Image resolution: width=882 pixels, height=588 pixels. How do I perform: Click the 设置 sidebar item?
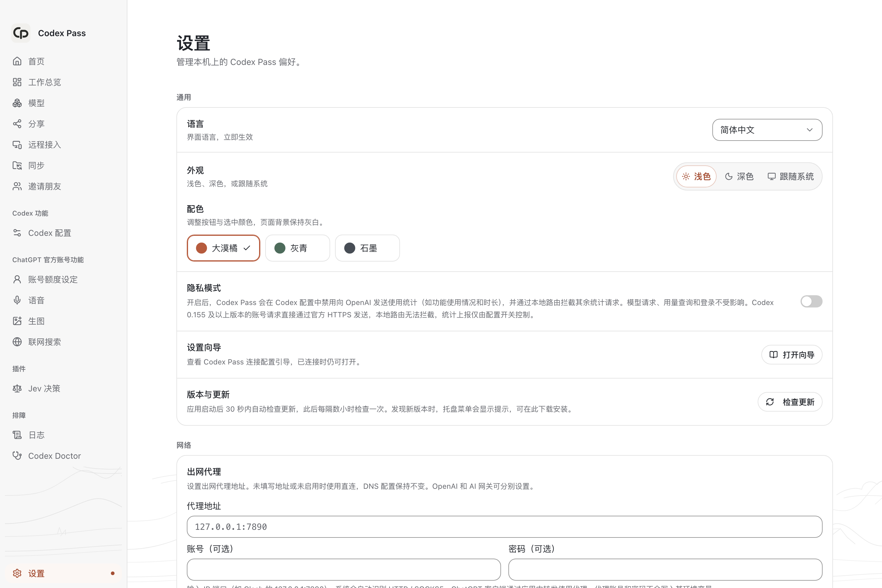coord(64,573)
